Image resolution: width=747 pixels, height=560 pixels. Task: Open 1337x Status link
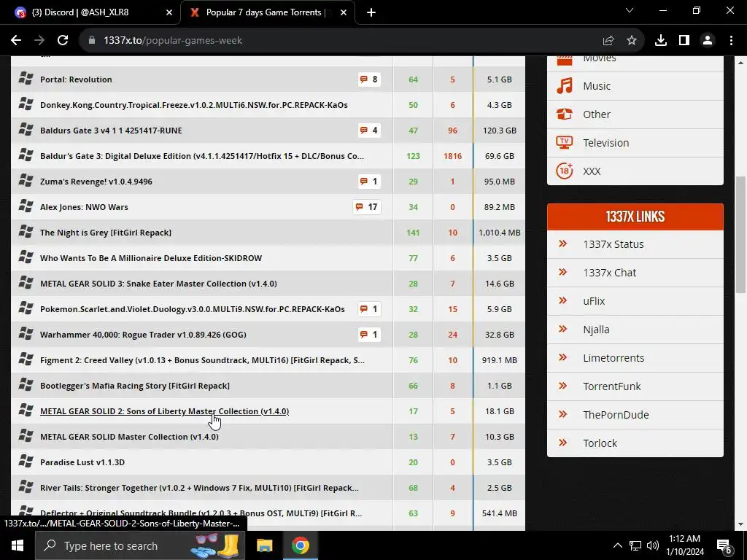(x=613, y=244)
